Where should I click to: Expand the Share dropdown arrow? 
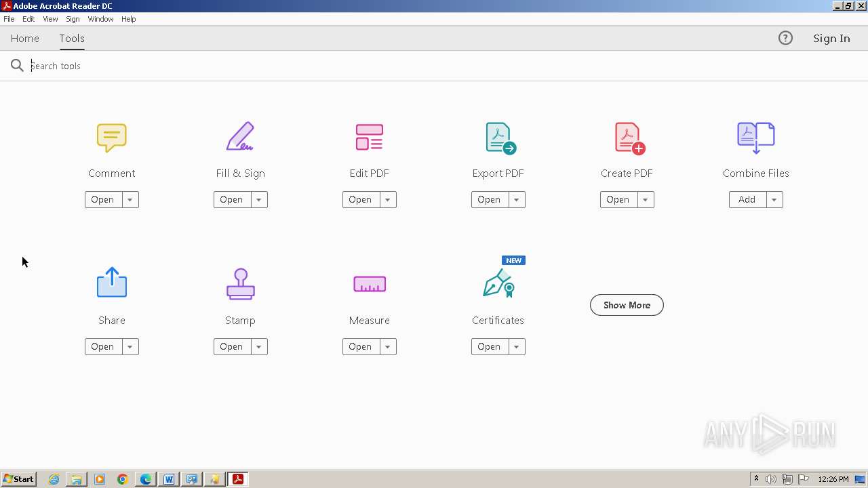130,346
